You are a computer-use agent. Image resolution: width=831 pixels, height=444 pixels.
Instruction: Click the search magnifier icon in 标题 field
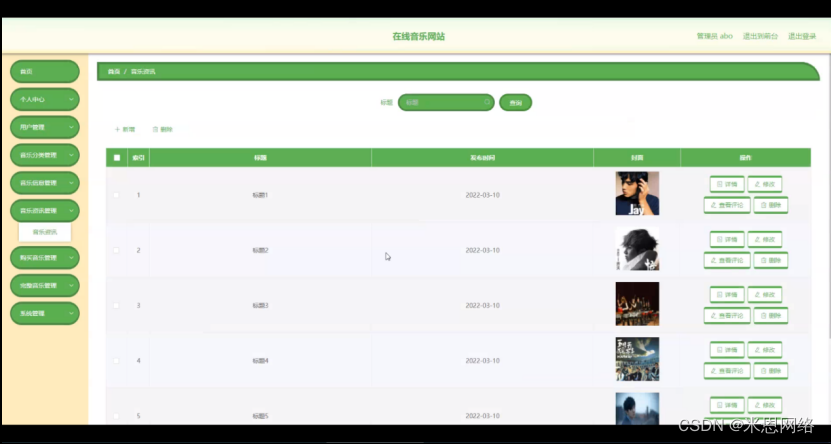click(x=487, y=102)
